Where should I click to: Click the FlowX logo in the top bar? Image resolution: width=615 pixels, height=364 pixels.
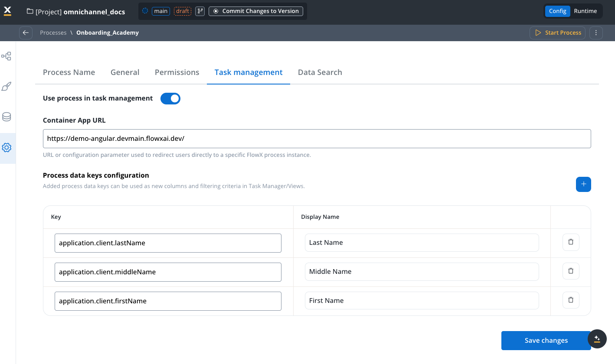(7, 11)
